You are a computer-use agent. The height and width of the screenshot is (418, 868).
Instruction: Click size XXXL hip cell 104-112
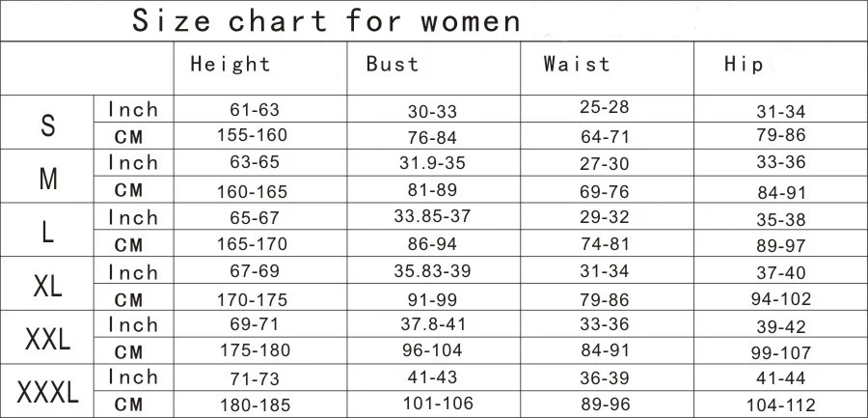click(x=781, y=405)
